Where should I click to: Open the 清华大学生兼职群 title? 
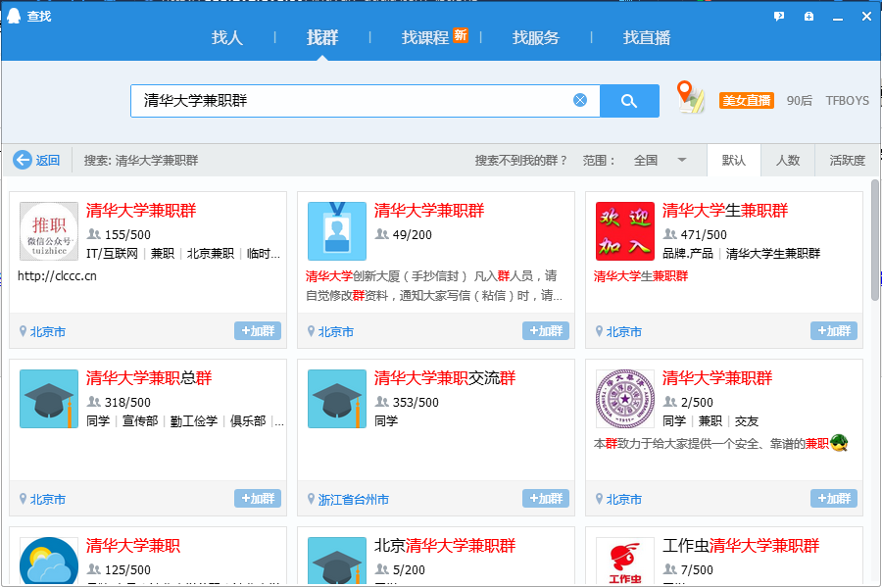pyautogui.click(x=725, y=211)
